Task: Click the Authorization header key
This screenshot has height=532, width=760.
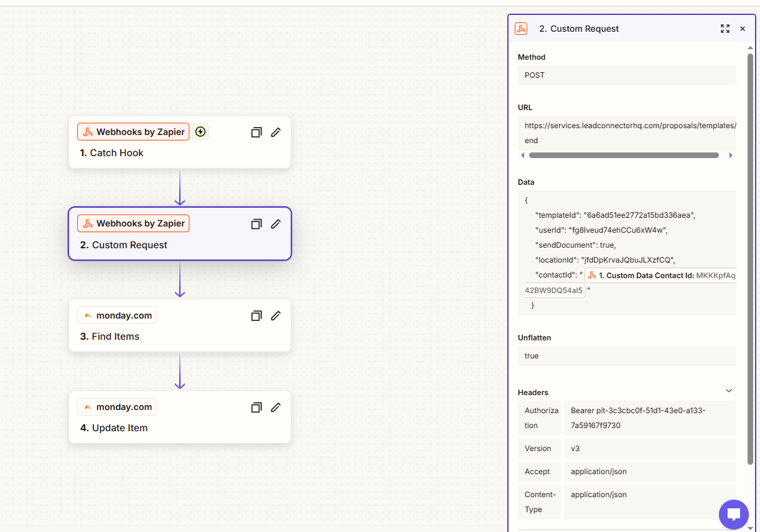Action: (x=539, y=418)
